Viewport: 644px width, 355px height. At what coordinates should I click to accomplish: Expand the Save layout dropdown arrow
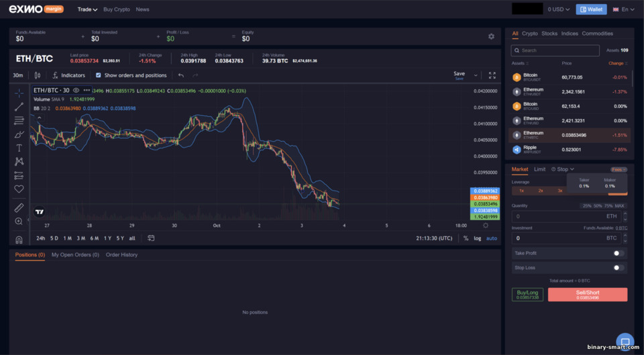[x=476, y=75]
